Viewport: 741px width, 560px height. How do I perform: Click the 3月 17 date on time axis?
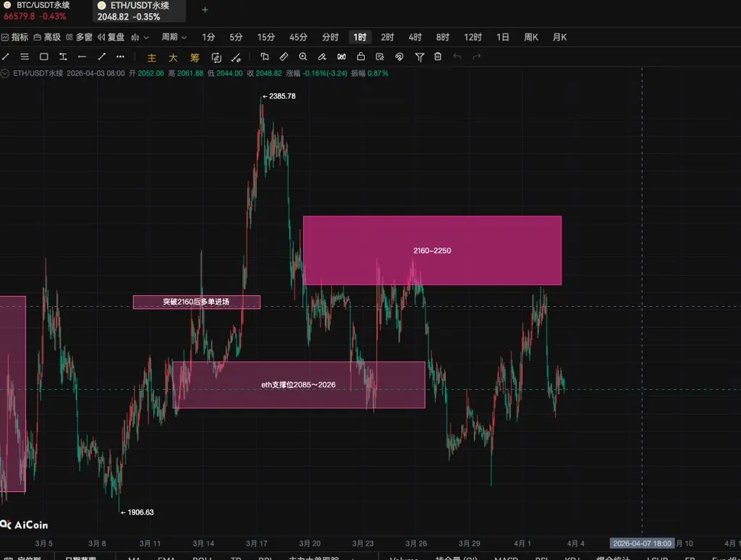pyautogui.click(x=257, y=543)
